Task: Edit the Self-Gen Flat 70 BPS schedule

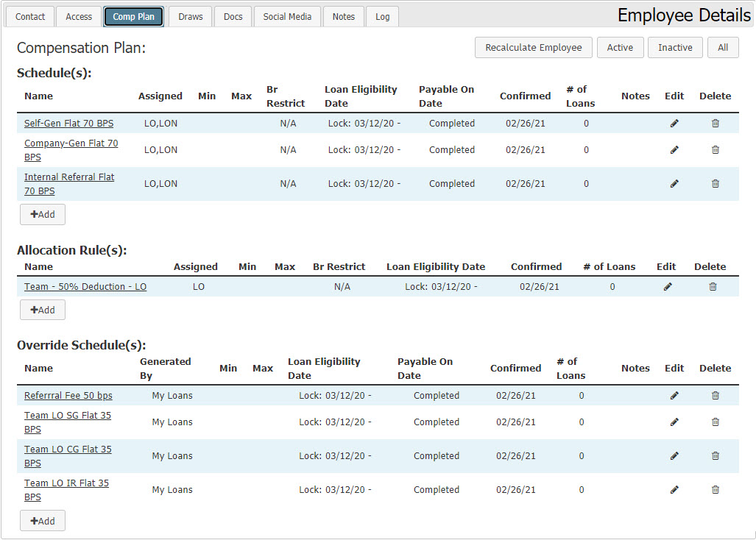Action: point(674,124)
